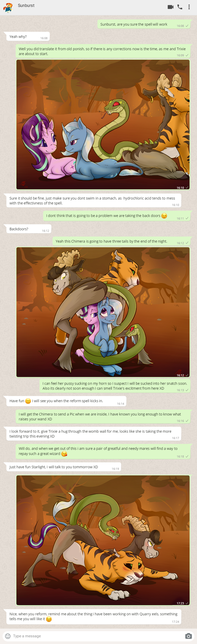The width and height of the screenshot is (197, 644).
Task: Click the checkmark on the 16:08 sent message
Action: [187, 26]
